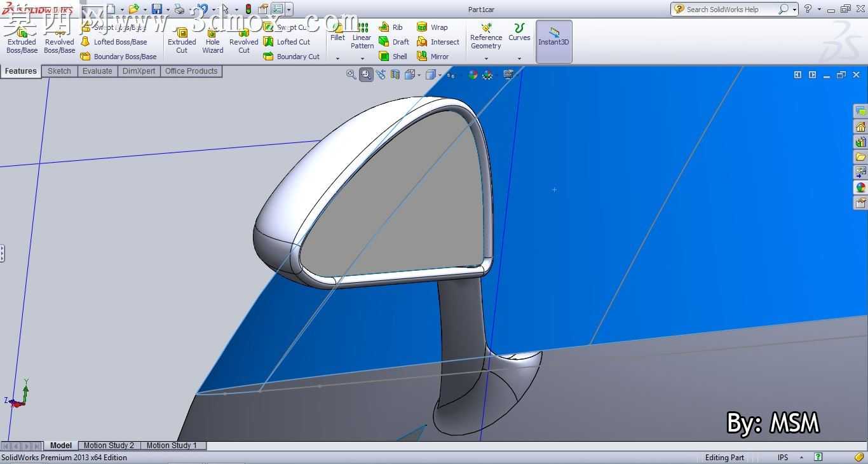The image size is (868, 464).
Task: Open the file Options icon
Action: 278,9
